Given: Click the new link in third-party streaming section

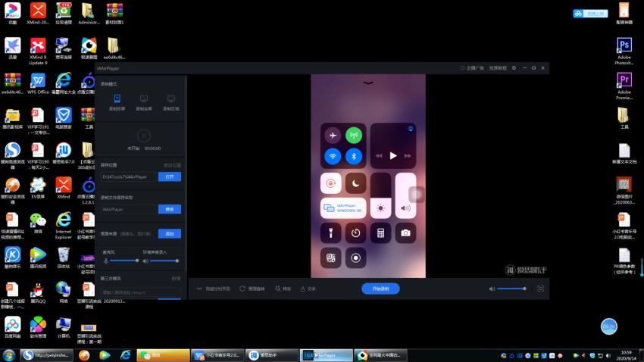Looking at the screenshot, I should tap(176, 278).
